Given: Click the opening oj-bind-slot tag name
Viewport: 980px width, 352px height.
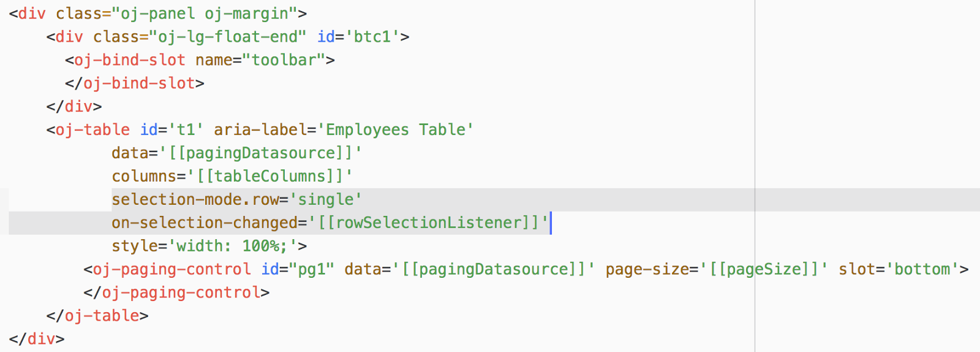Looking at the screenshot, I should [x=130, y=59].
